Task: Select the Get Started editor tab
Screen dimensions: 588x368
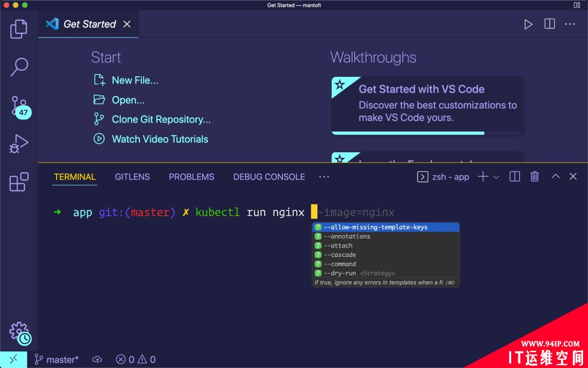Action: 88,24
